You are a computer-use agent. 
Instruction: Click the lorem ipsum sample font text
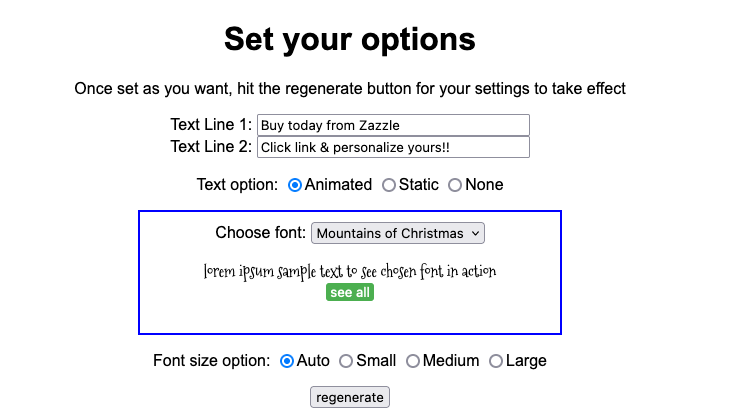(350, 271)
